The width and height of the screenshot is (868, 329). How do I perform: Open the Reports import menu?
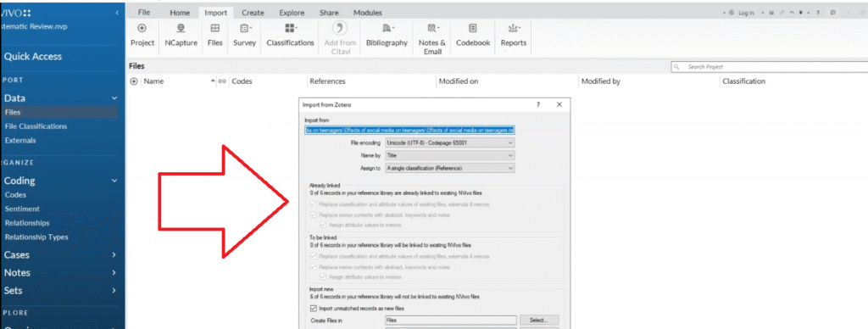coord(513,36)
